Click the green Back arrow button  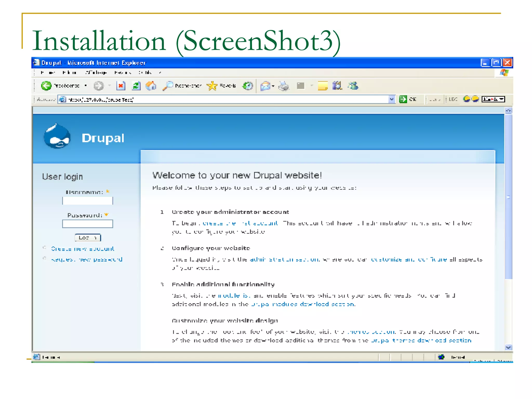pyautogui.click(x=46, y=86)
